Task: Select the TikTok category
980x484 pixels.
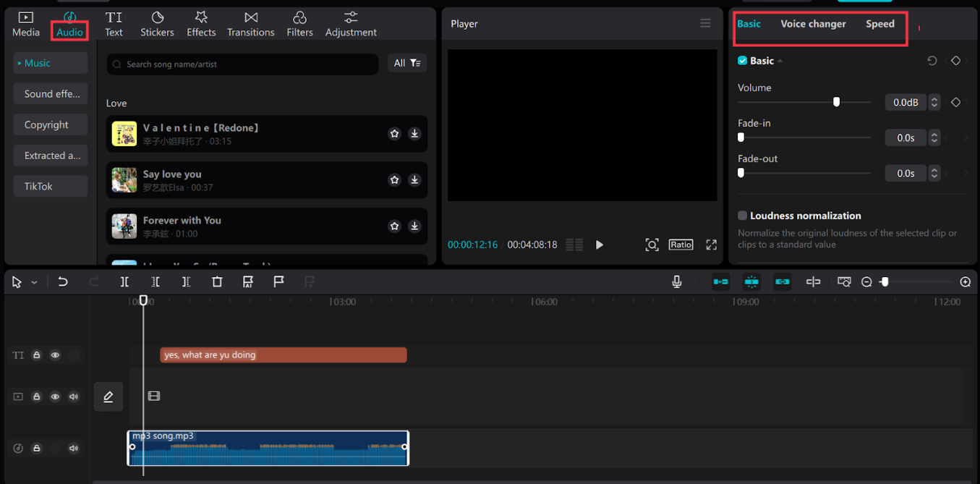Action: tap(51, 186)
